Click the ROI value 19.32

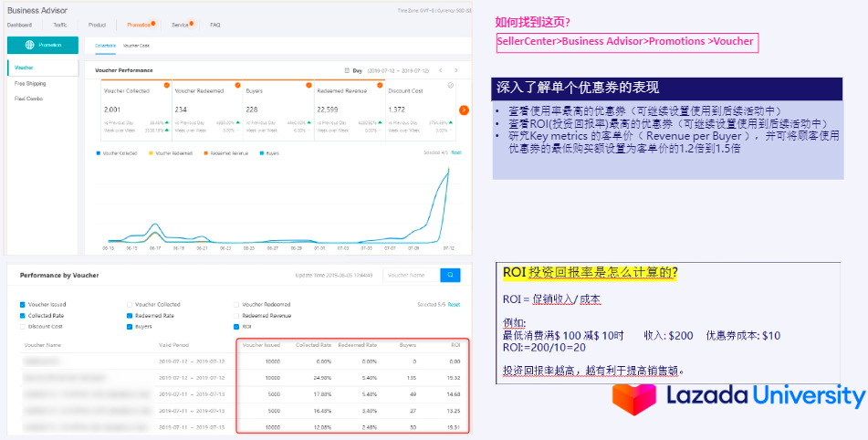(x=455, y=378)
